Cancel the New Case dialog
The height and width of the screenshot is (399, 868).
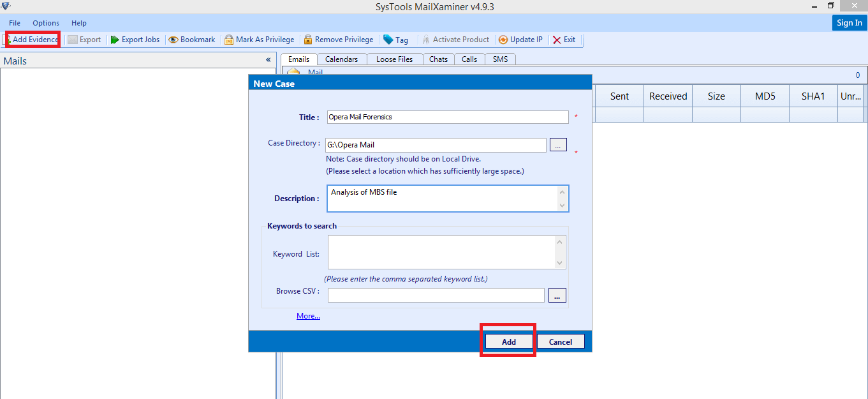coord(561,342)
